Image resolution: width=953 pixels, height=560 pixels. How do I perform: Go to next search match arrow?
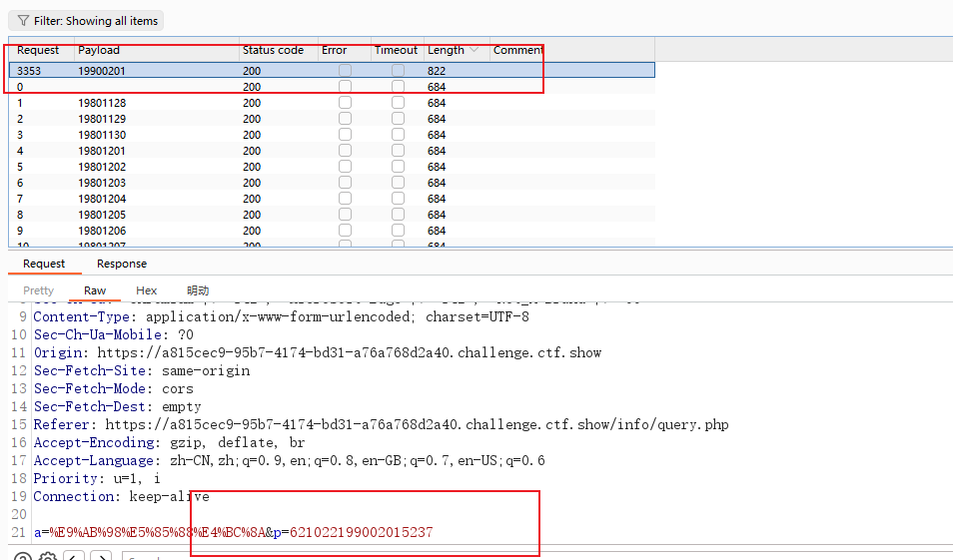click(102, 556)
